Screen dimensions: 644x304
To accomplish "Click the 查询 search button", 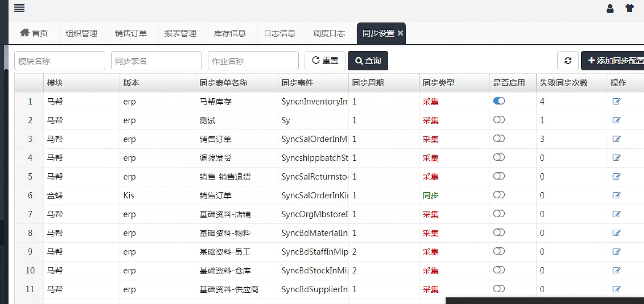I will [368, 60].
